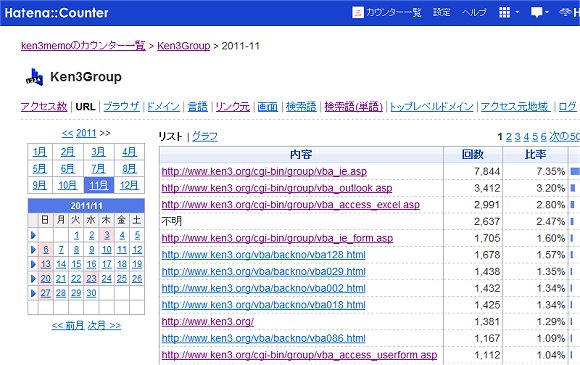Select the highlighted 11月 month
The height and width of the screenshot is (365, 580).
pos(99,185)
